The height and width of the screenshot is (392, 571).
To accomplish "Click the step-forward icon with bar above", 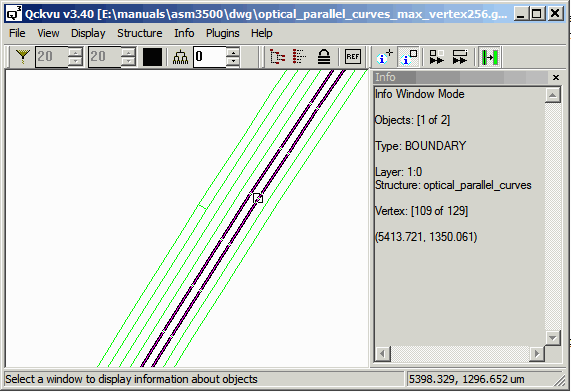I will [x=460, y=57].
